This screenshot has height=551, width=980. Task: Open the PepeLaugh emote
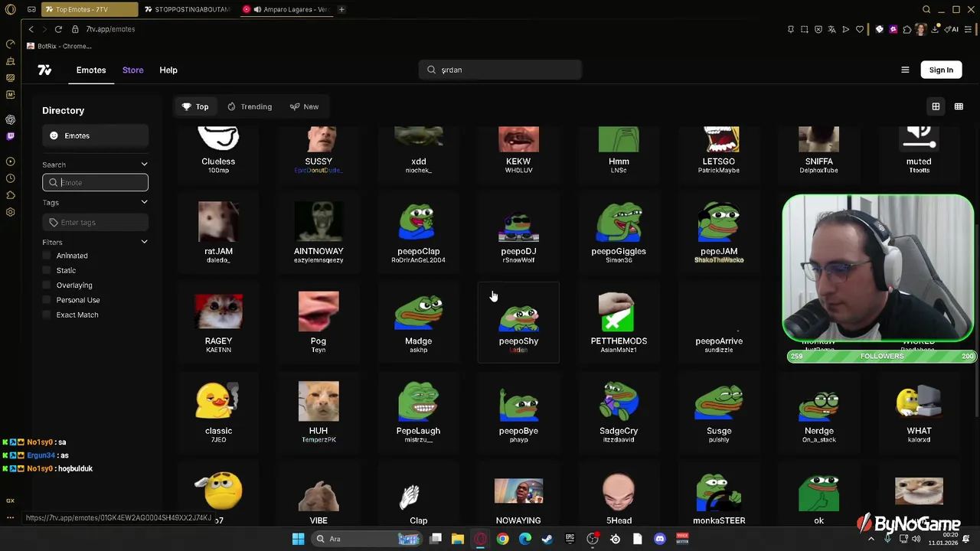(x=418, y=412)
